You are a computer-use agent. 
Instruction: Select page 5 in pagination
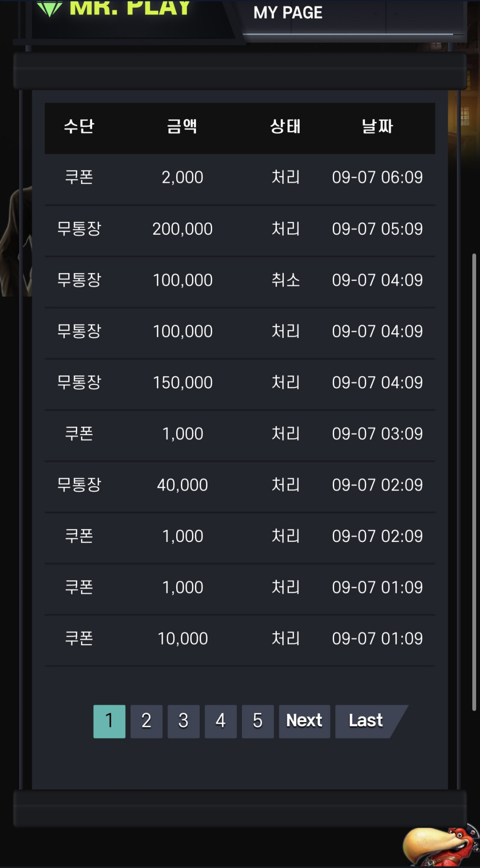click(258, 721)
